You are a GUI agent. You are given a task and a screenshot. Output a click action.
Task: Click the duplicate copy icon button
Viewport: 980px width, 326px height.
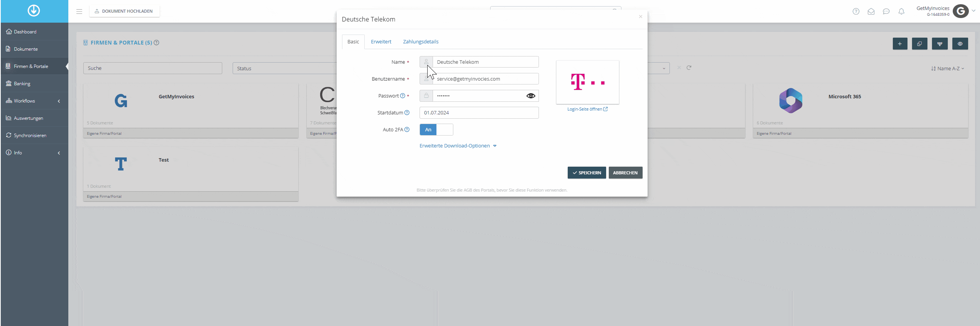(x=919, y=44)
